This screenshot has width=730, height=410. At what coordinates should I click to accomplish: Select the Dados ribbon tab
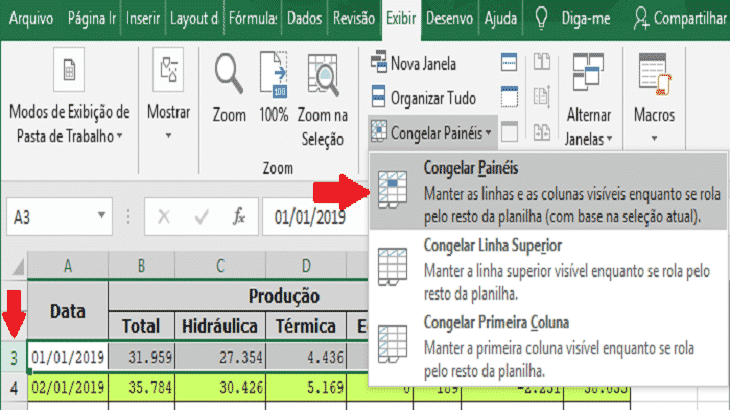(x=304, y=19)
